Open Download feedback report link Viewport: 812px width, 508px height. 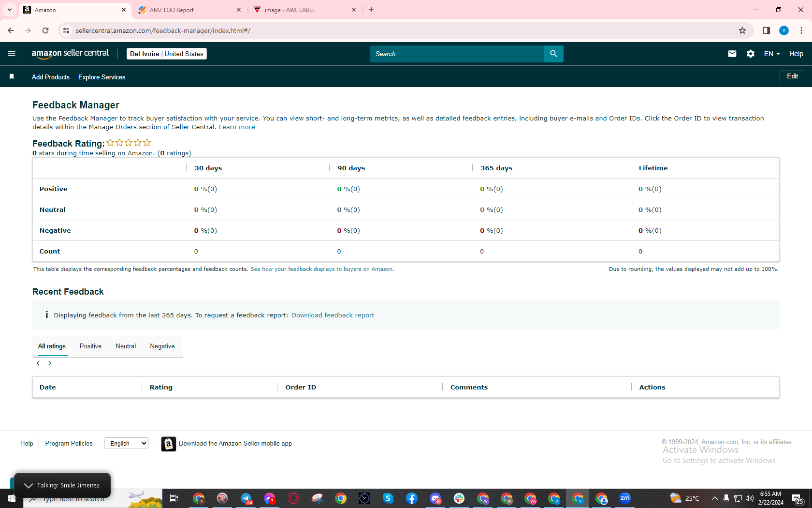[x=333, y=315]
